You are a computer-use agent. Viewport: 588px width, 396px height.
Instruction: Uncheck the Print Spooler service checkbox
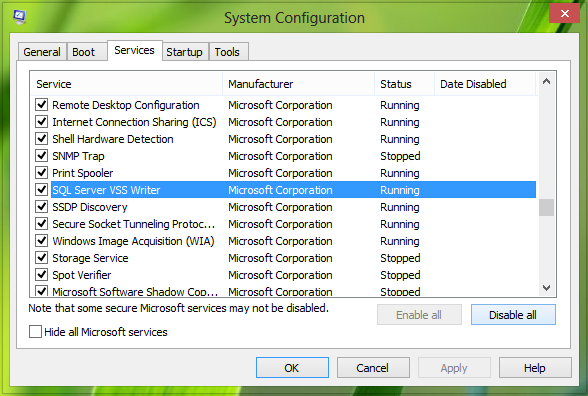tap(41, 172)
